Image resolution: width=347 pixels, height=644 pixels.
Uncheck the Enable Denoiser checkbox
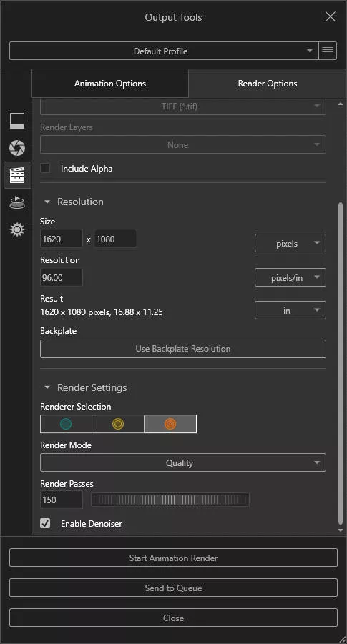point(45,523)
